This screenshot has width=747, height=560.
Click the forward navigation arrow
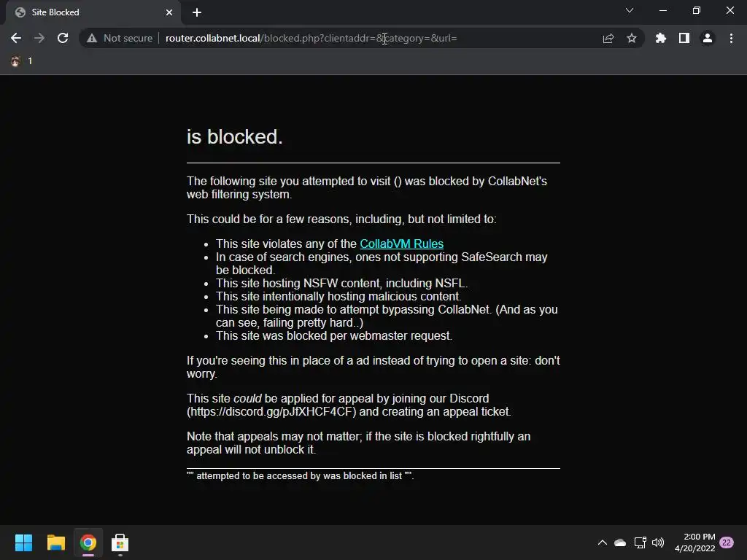[39, 38]
